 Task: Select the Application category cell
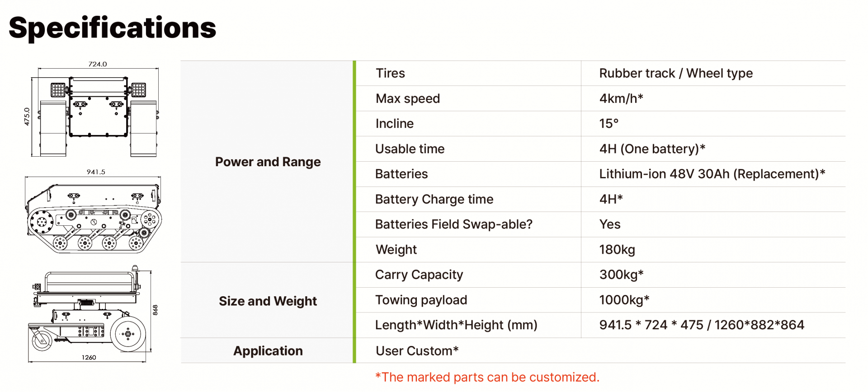coord(268,351)
